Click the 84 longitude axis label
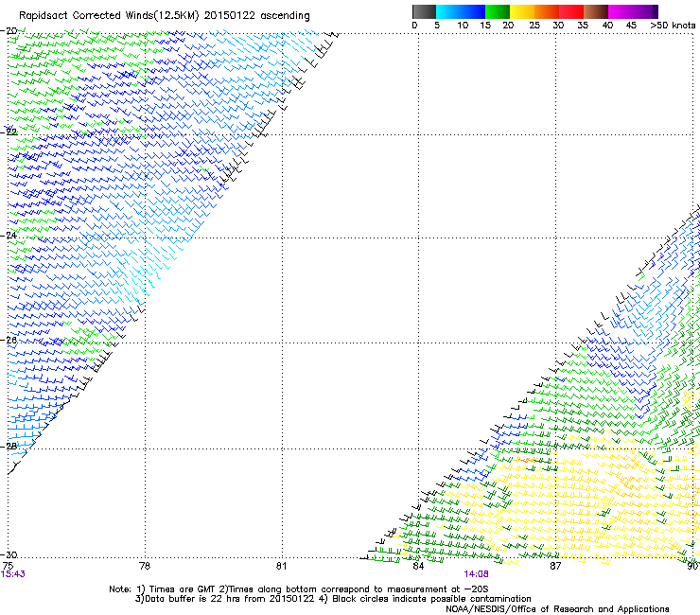Viewport: 700px width, 615px height. coord(418,566)
